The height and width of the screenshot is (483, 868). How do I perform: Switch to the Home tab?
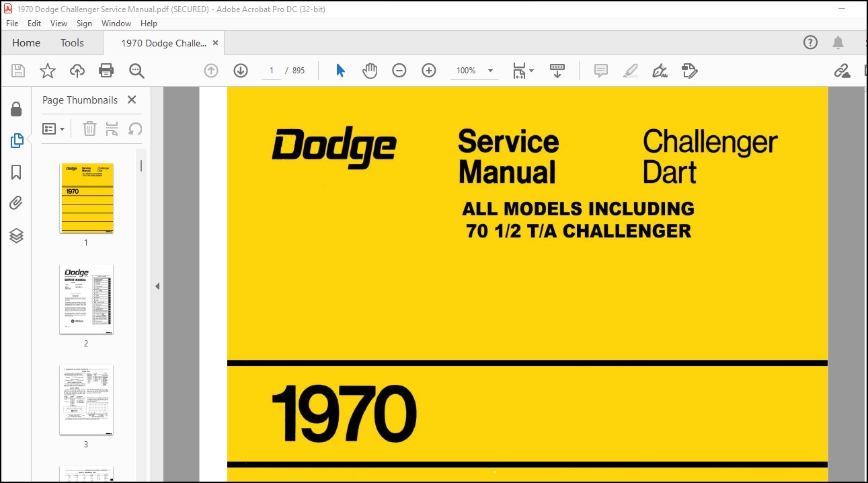click(26, 43)
